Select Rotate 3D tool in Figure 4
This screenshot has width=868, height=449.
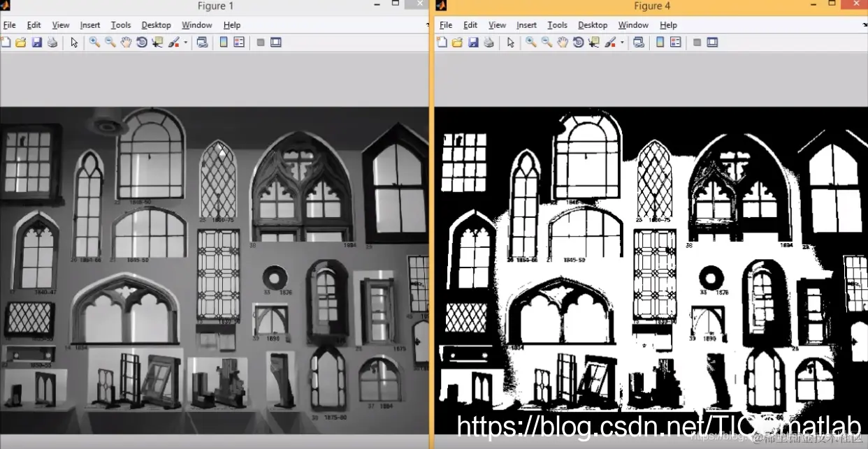(578, 43)
